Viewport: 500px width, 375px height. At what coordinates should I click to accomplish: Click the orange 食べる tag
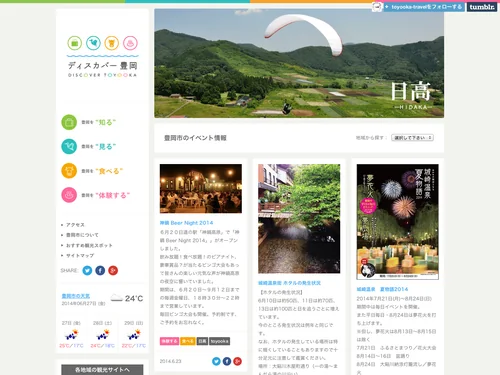[x=188, y=341]
